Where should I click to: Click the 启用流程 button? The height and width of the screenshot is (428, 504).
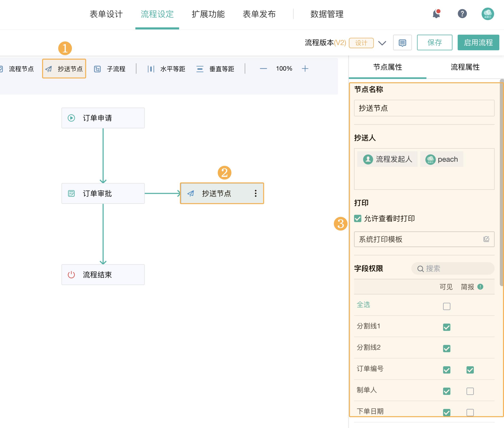point(478,43)
